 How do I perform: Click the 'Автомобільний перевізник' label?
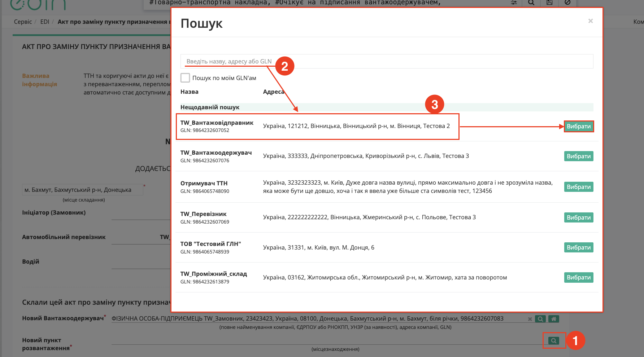coord(64,237)
